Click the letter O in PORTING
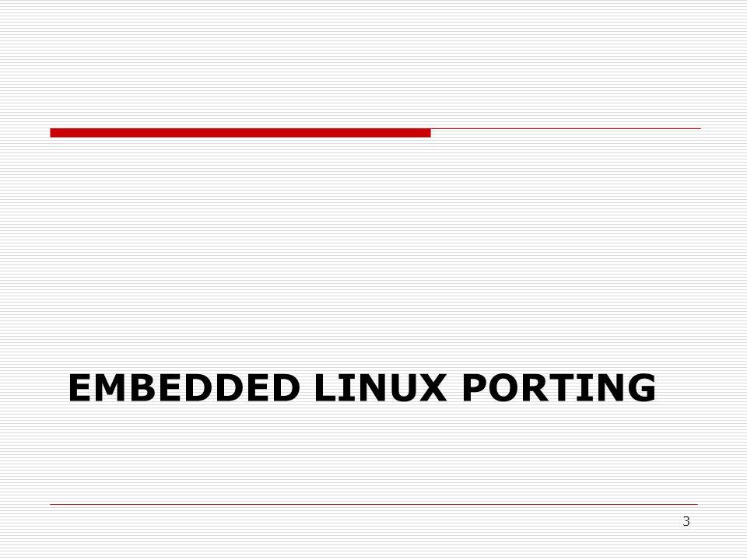Image resolution: width=747 pixels, height=560 pixels. pyautogui.click(x=503, y=387)
